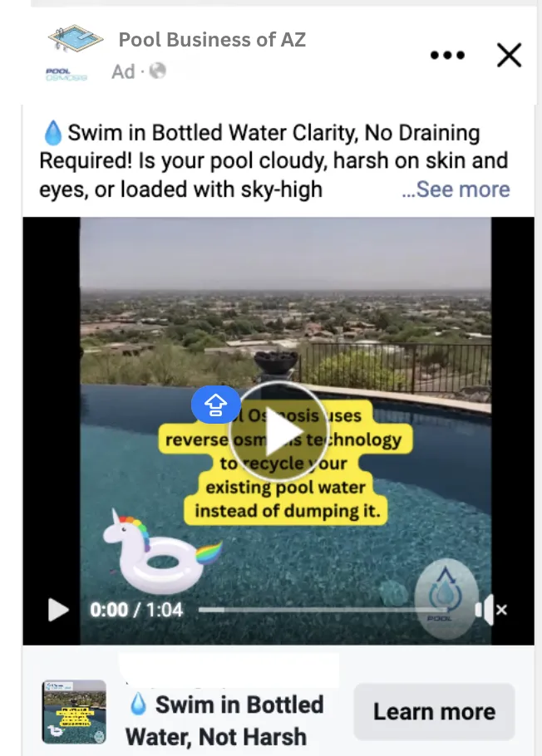Click the 0:00 / 1:04 video time display
This screenshot has height=756, width=542.
pyautogui.click(x=136, y=610)
